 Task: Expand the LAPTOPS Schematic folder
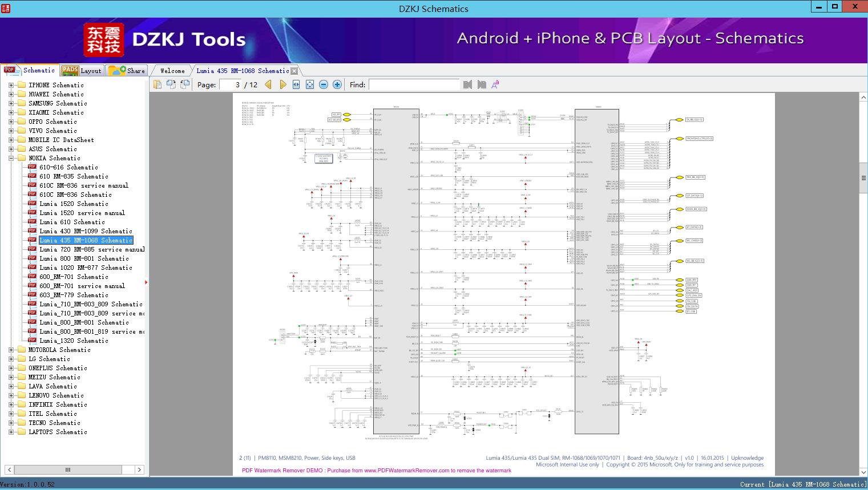click(11, 432)
